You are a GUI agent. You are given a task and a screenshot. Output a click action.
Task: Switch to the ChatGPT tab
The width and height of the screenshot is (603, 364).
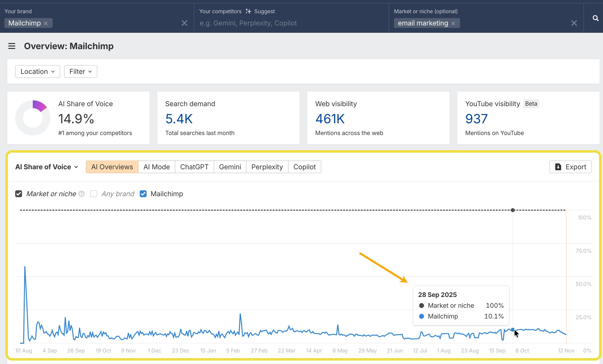194,167
